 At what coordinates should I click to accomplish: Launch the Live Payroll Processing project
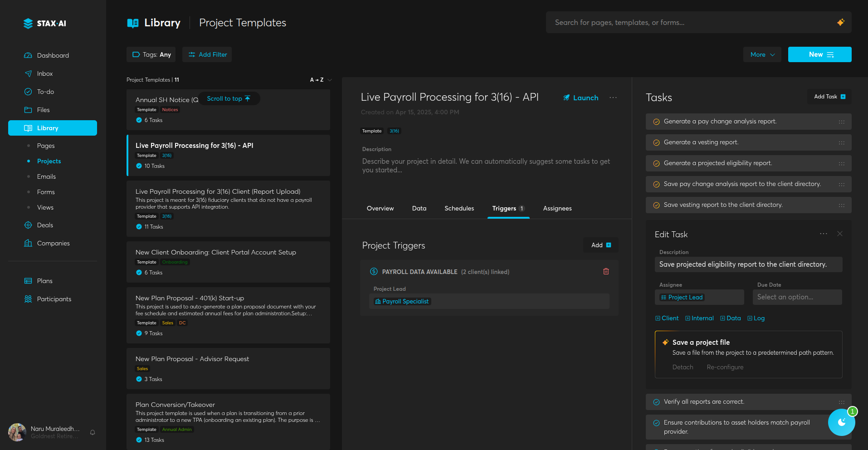click(x=581, y=98)
